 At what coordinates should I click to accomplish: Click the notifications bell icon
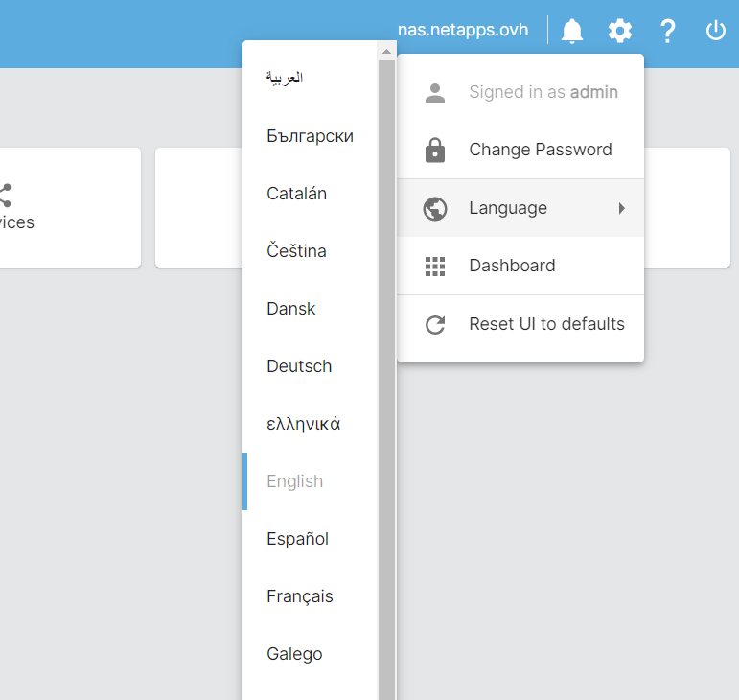click(572, 31)
